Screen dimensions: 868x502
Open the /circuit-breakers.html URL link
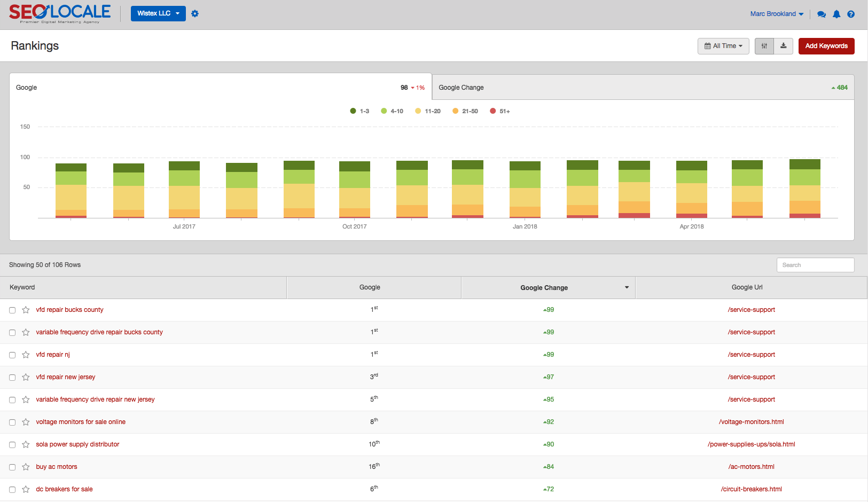click(751, 489)
